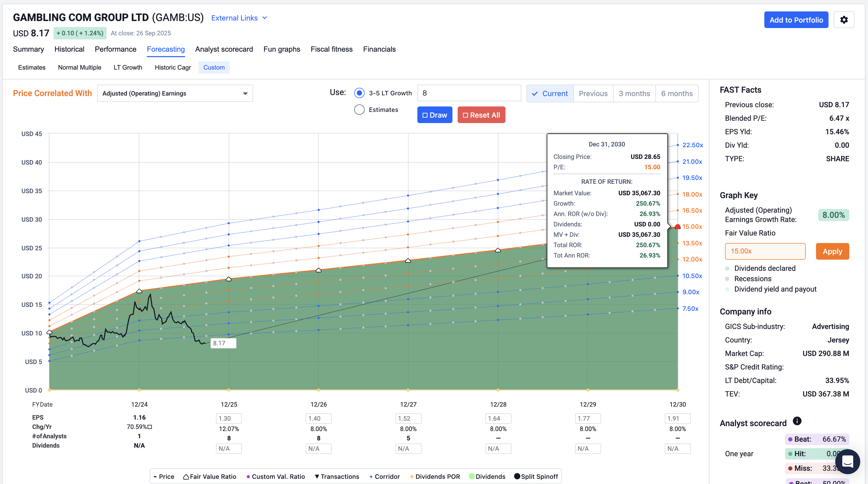
Task: Open the Performance tab
Action: click(x=115, y=49)
